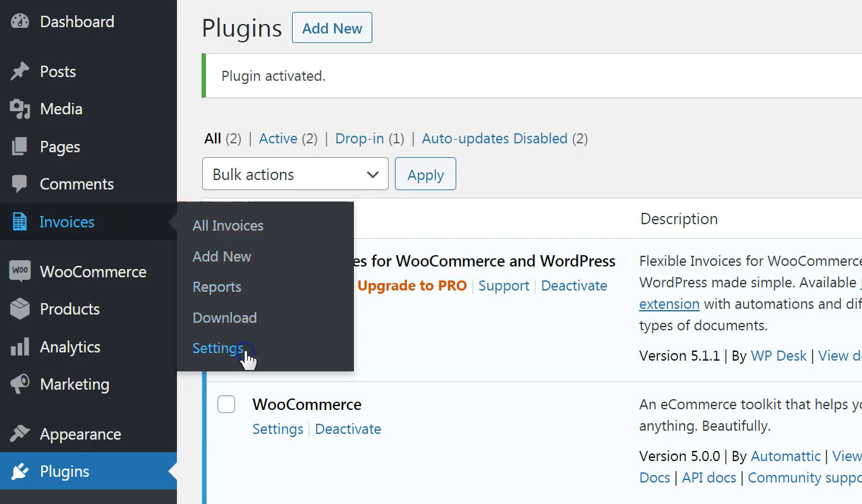
Task: Click the WooCommerce Woo logo icon
Action: click(x=20, y=272)
